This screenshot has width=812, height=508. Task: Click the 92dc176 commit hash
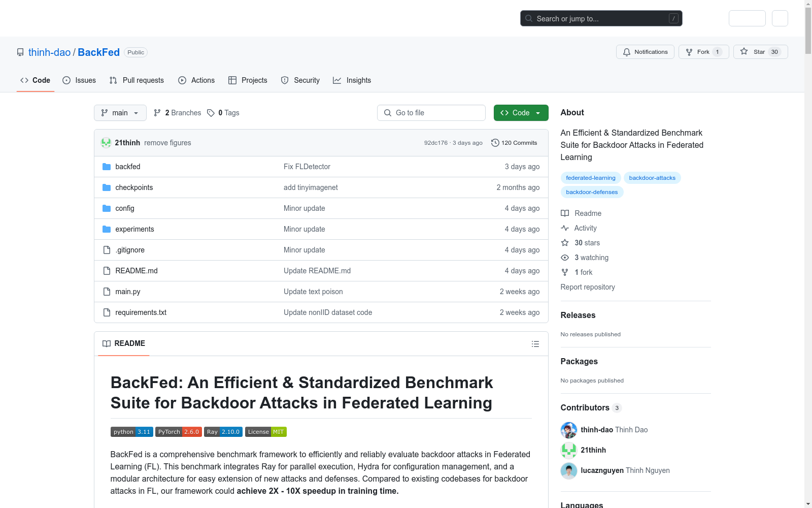click(436, 143)
